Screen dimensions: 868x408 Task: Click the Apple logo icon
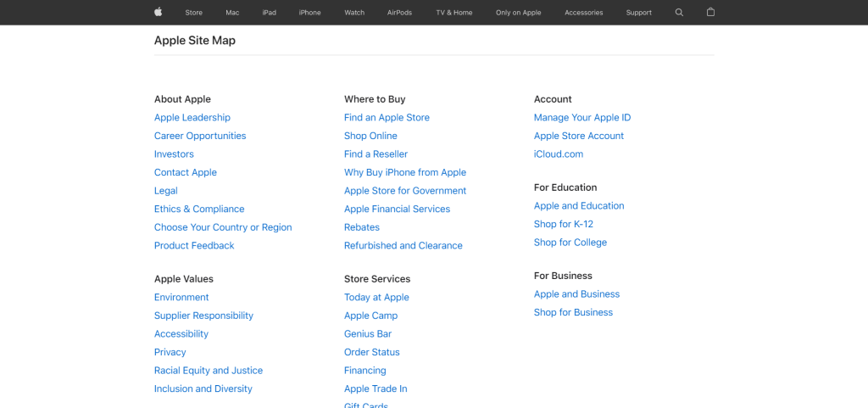coord(158,12)
